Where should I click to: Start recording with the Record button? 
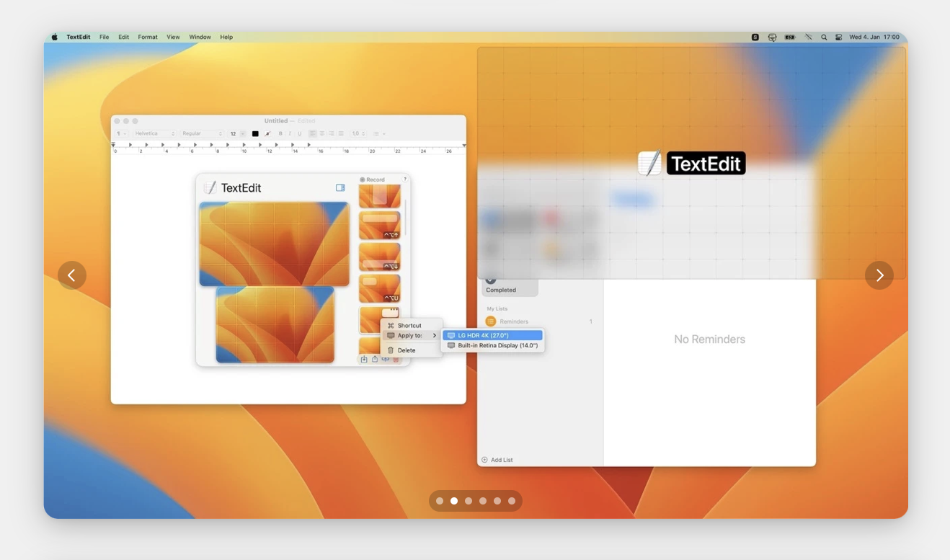pos(373,179)
